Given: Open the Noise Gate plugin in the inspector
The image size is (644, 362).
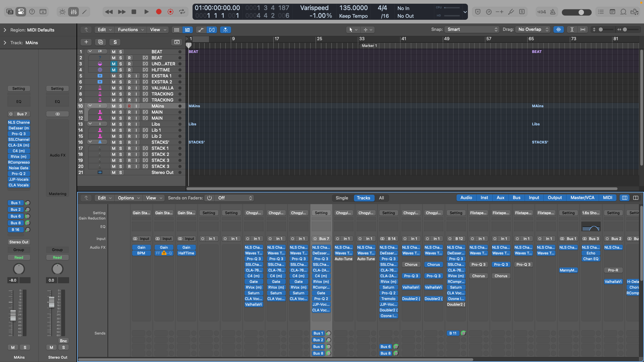Looking at the screenshot, I should [x=19, y=168].
